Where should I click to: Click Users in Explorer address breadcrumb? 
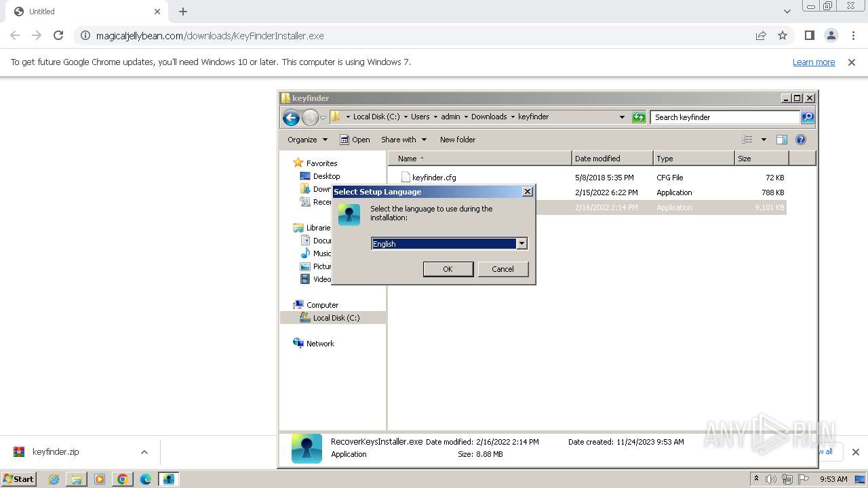pyautogui.click(x=420, y=117)
